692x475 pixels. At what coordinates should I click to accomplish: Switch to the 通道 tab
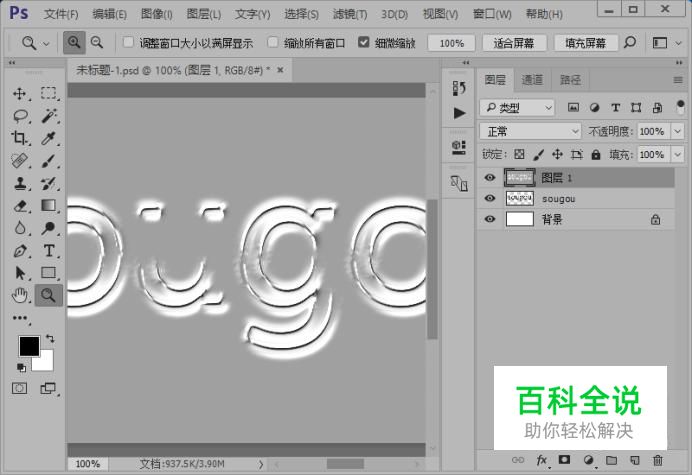click(x=532, y=80)
